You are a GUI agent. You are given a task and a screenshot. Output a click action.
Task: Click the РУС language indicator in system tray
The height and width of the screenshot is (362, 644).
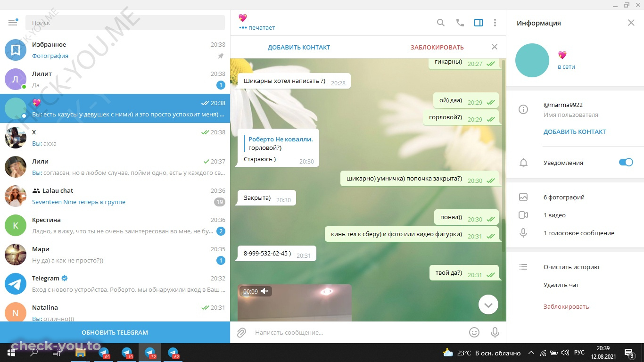[x=579, y=353]
